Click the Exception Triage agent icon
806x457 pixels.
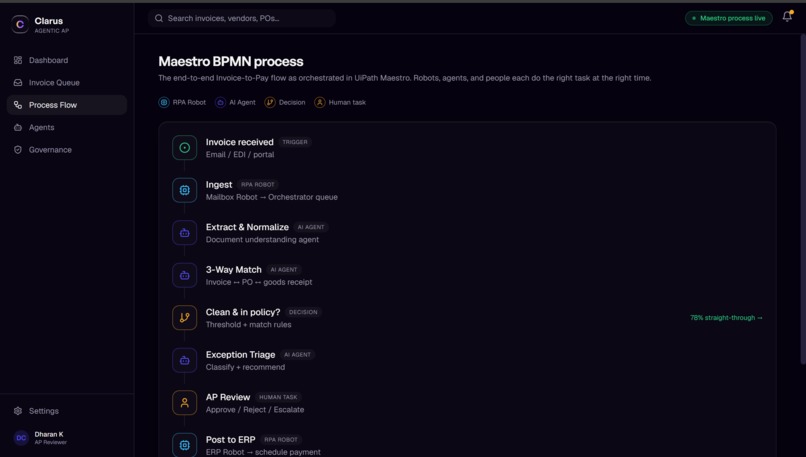click(x=185, y=360)
